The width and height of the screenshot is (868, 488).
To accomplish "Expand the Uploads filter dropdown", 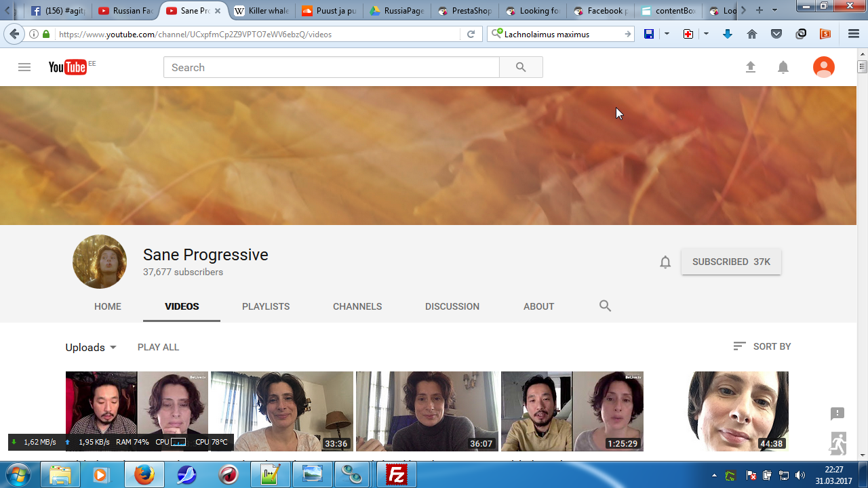I will (91, 347).
